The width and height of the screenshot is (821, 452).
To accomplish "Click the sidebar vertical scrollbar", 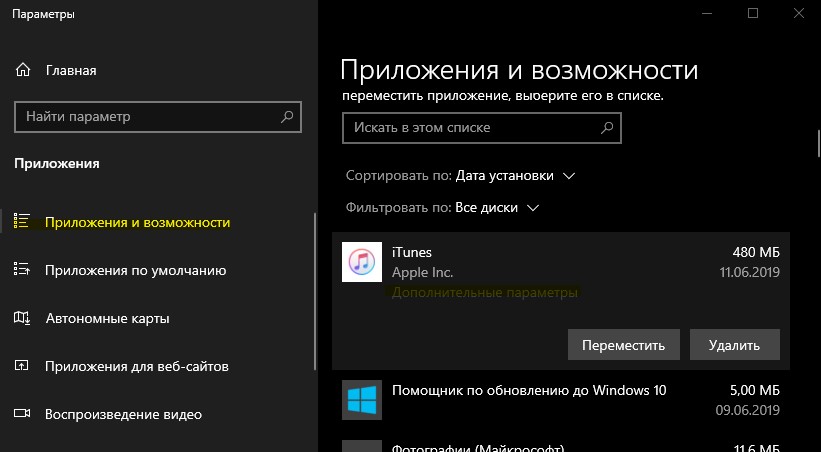I will [x=315, y=291].
